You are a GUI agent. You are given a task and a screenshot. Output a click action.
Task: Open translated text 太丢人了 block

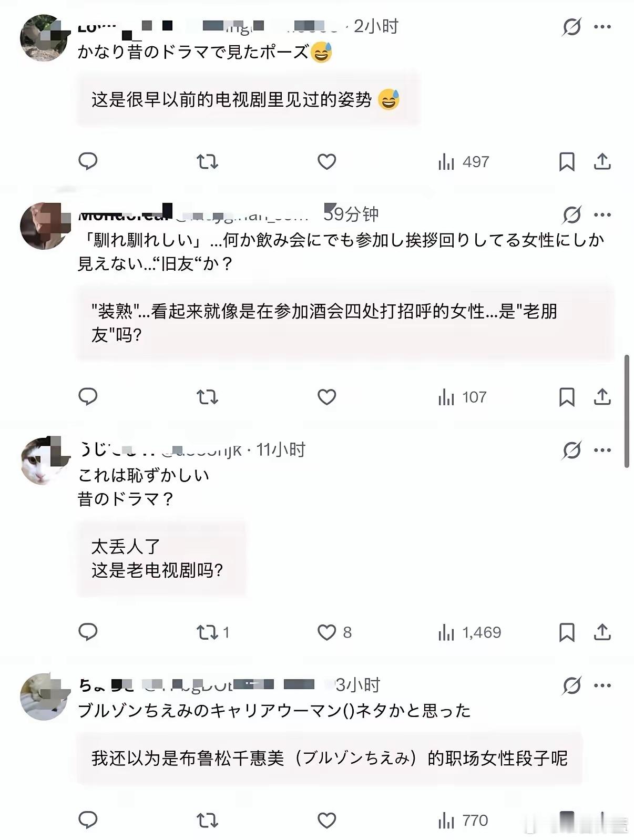pyautogui.click(x=161, y=559)
